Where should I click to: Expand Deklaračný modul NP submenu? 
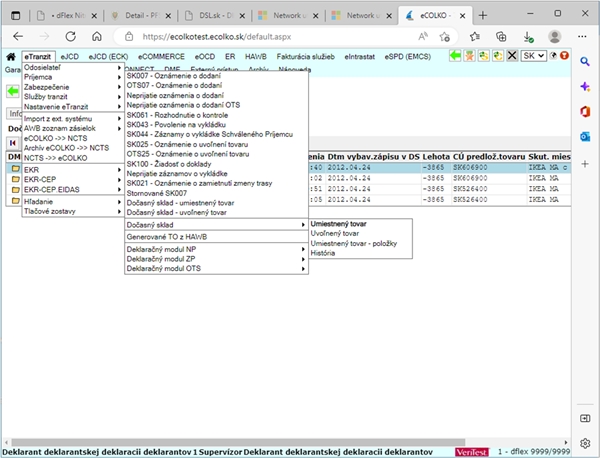pyautogui.click(x=216, y=249)
